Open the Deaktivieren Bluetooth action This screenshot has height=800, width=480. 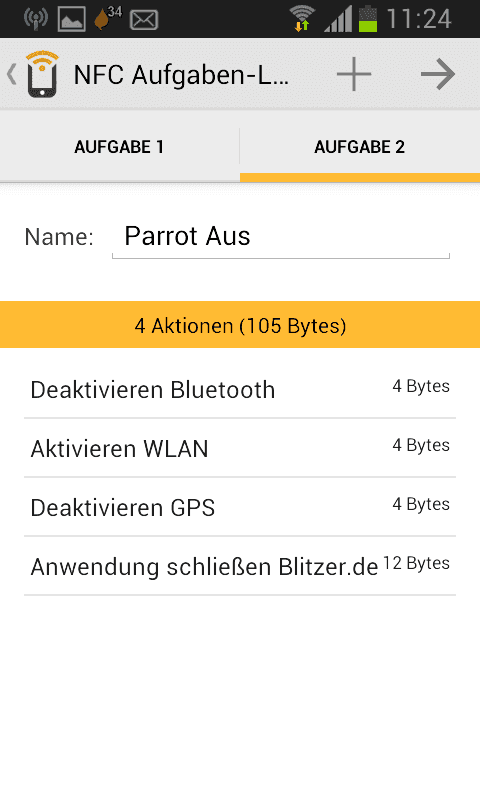pyautogui.click(x=240, y=389)
